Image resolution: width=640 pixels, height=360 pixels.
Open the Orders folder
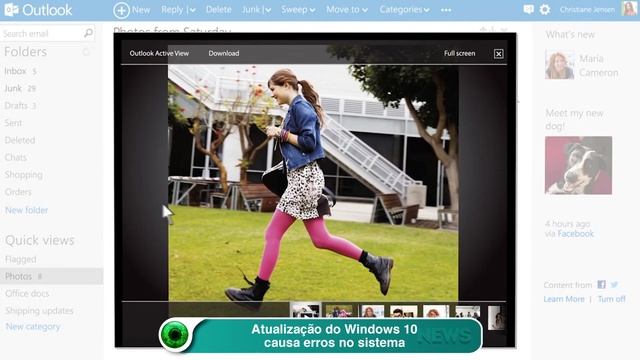18,192
